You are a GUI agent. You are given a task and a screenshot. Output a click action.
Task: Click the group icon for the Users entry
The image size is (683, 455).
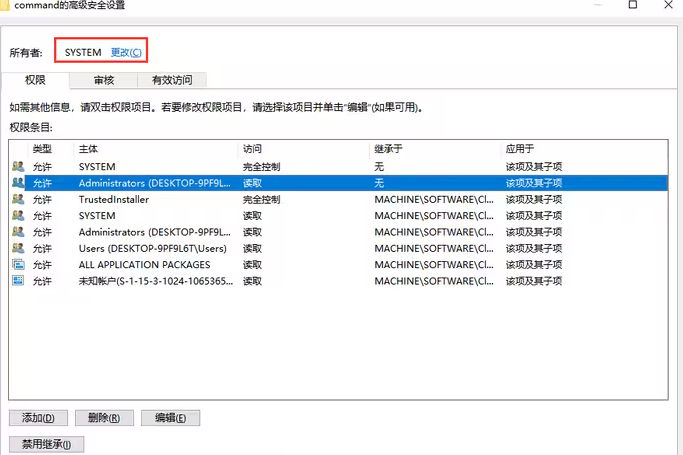[x=18, y=249]
